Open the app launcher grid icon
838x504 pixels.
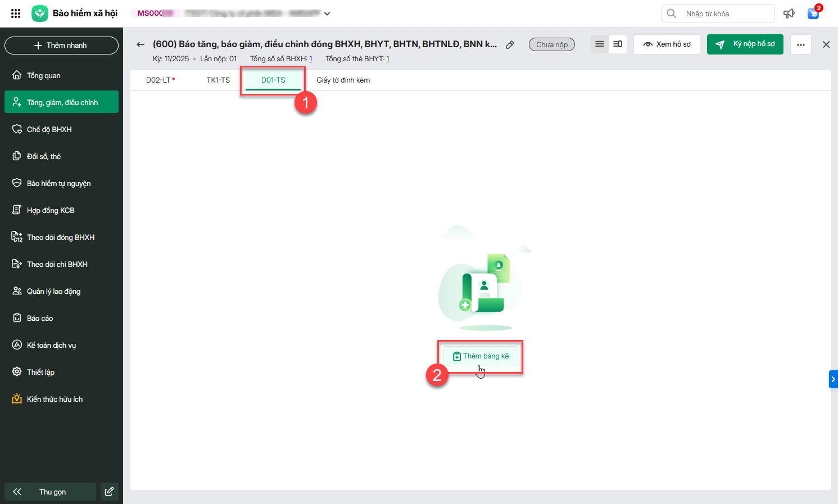pyautogui.click(x=16, y=13)
